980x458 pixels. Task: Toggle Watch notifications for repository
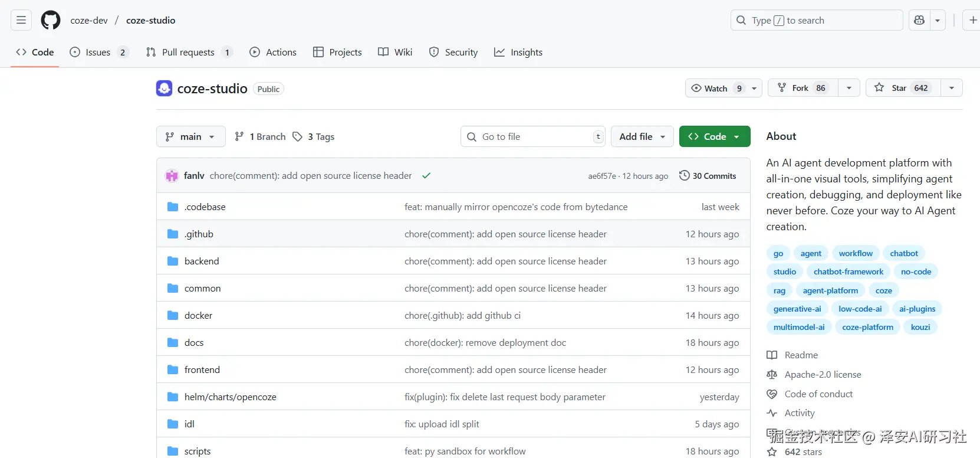pyautogui.click(x=716, y=88)
